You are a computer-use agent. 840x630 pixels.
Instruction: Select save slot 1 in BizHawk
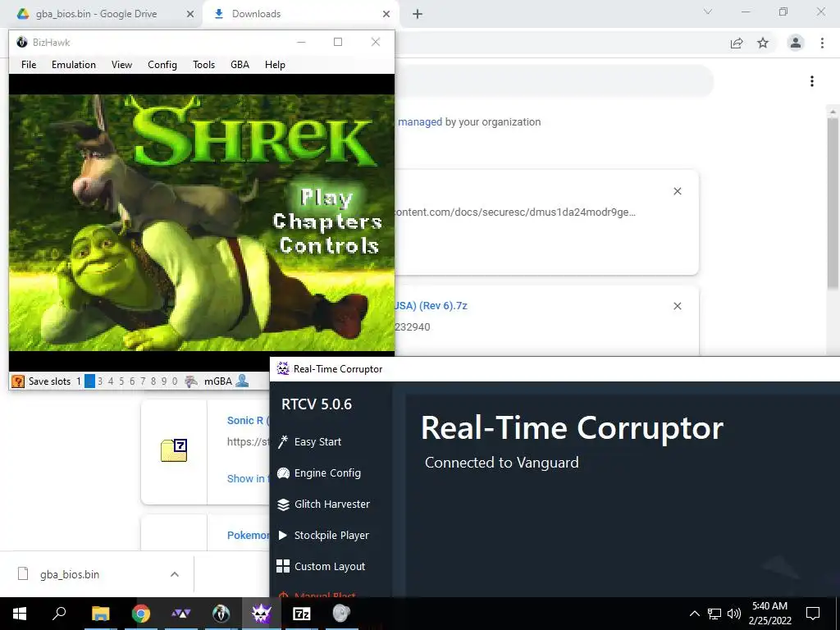click(x=79, y=381)
